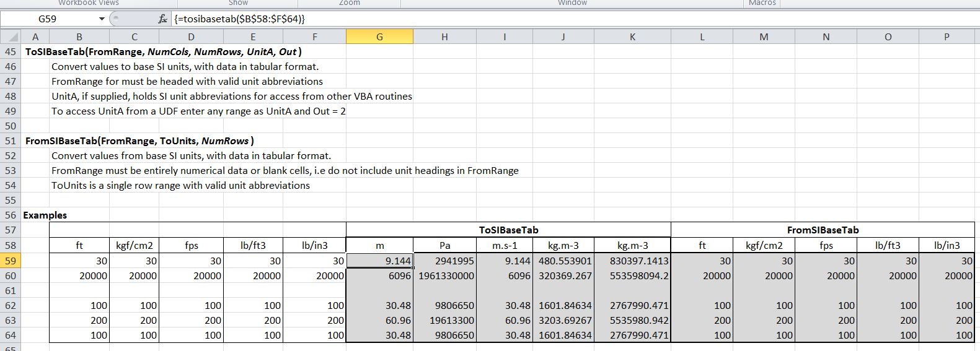Viewport: 980px width, 351px height.
Task: Select cell G59 containing 9.144
Action: (x=379, y=261)
